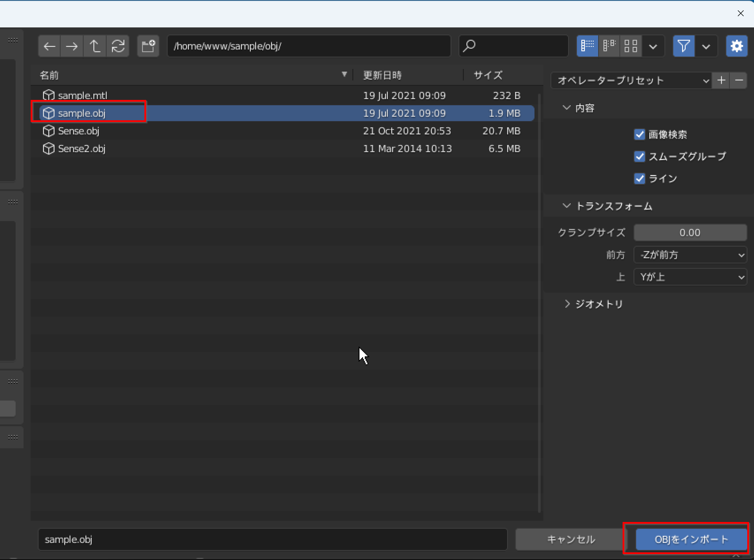754x560 pixels.
Task: Toggle the options gear panel
Action: point(736,46)
